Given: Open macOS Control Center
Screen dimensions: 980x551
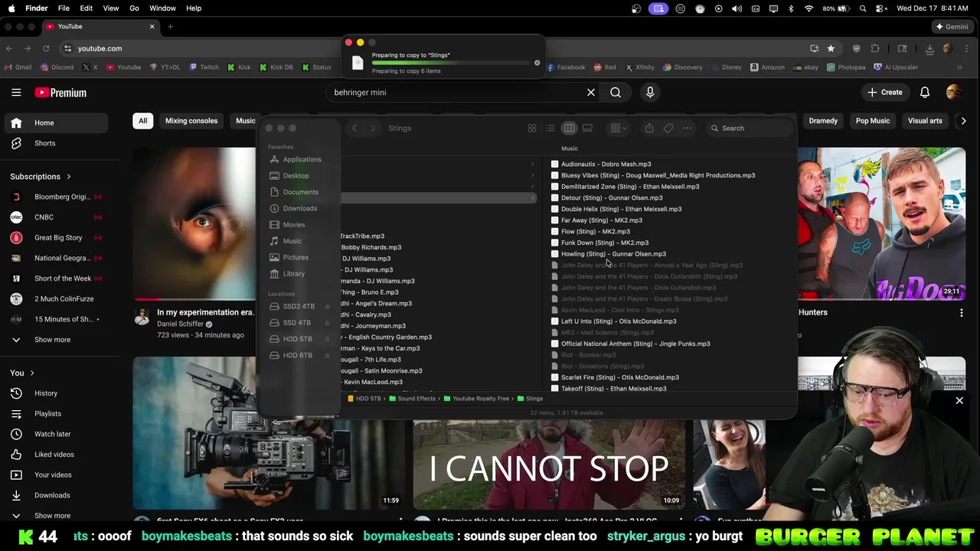Looking at the screenshot, I should click(882, 8).
